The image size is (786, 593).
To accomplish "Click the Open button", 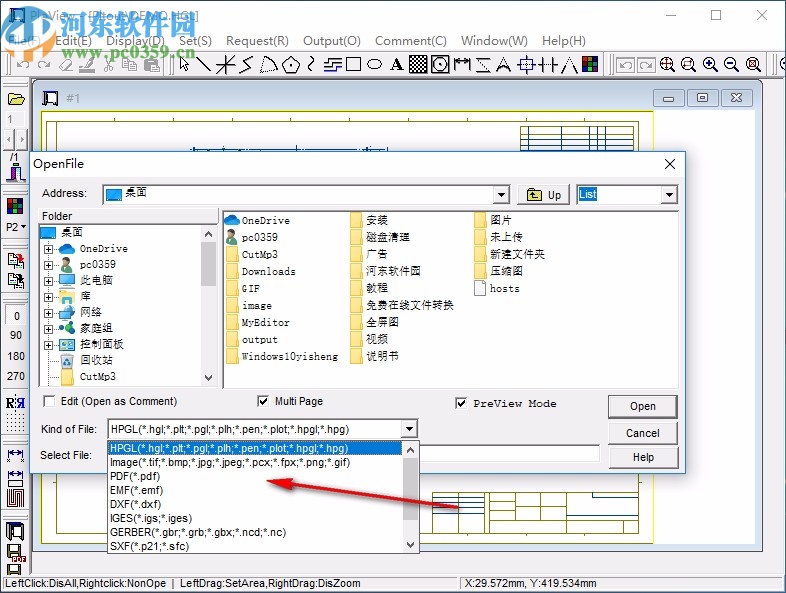I will click(x=643, y=407).
